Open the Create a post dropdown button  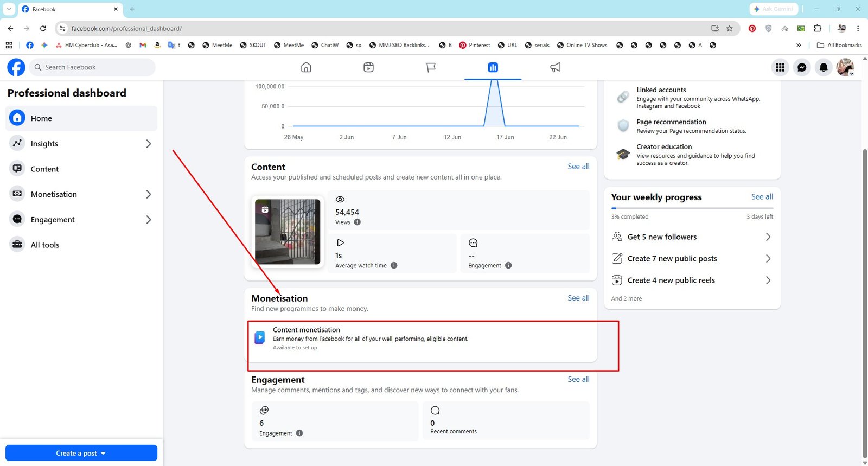(x=81, y=453)
